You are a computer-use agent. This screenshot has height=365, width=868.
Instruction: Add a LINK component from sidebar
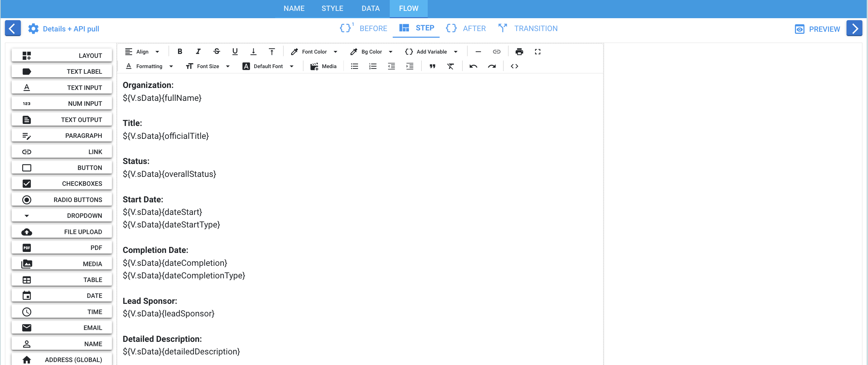pyautogui.click(x=62, y=152)
